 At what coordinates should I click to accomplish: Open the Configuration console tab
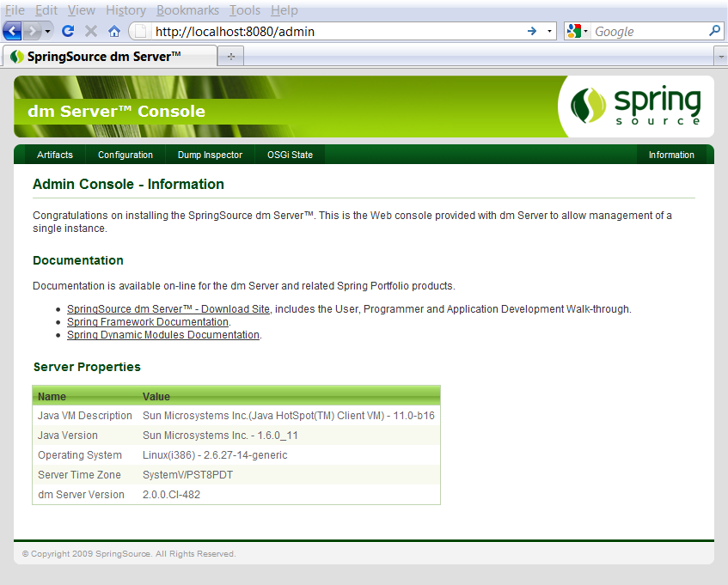coord(125,155)
